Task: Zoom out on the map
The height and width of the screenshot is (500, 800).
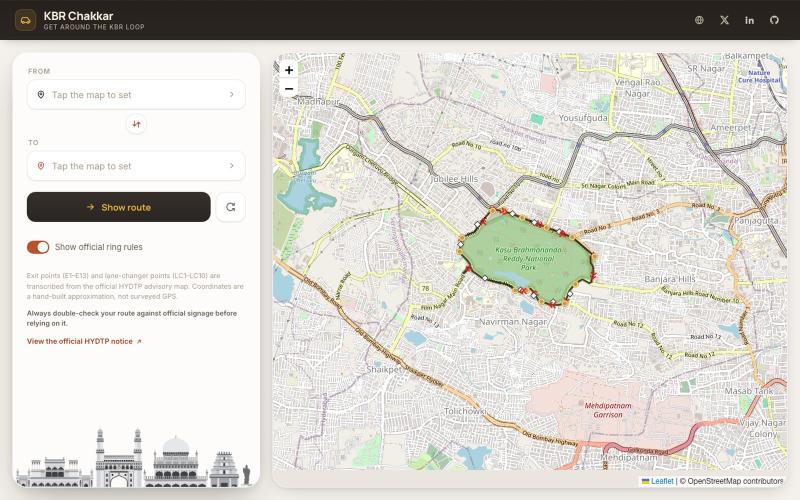Action: [x=289, y=88]
